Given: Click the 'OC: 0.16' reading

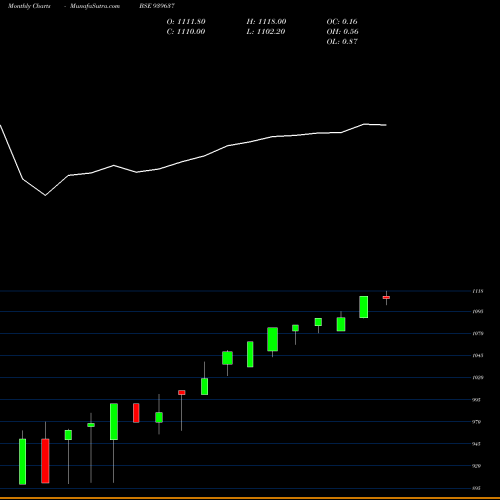Looking at the screenshot, I should point(342,22).
